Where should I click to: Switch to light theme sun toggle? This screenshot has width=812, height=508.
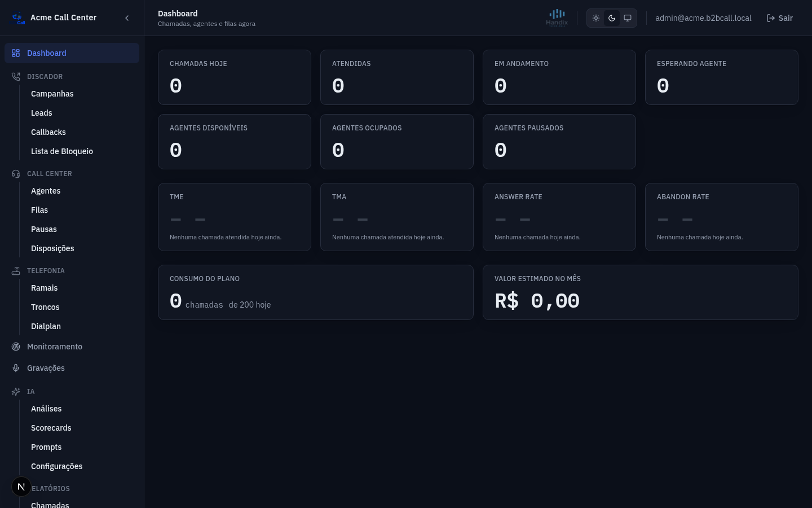pos(596,18)
